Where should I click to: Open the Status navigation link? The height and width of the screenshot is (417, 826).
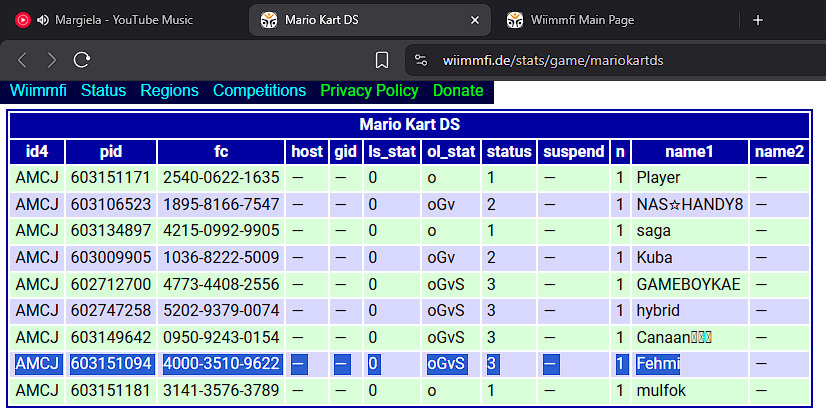point(103,91)
